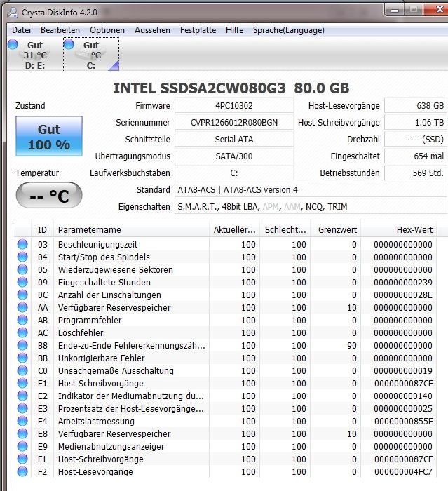Click hex value 00000000028E
The width and height of the screenshot is (448, 491).
click(x=403, y=295)
